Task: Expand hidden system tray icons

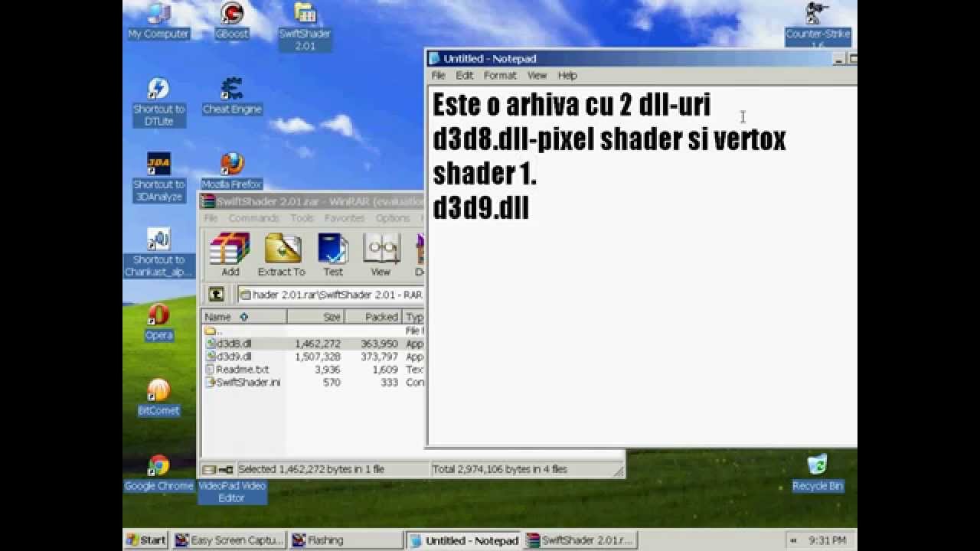Action: [793, 540]
